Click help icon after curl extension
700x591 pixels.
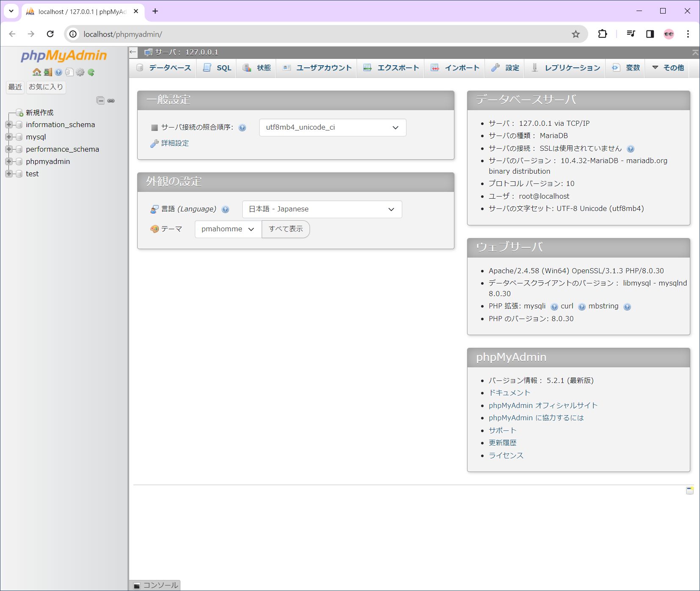(582, 307)
